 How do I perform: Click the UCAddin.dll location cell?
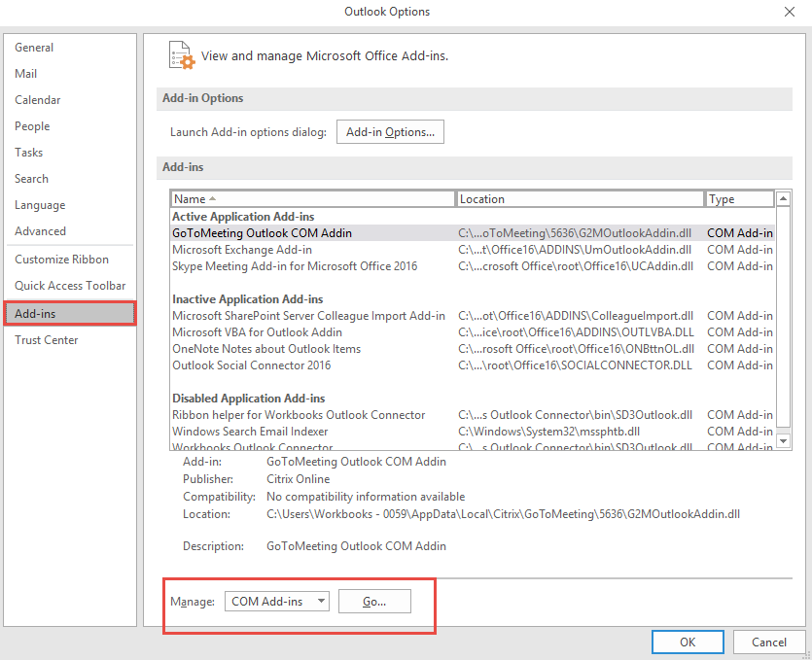(x=576, y=266)
